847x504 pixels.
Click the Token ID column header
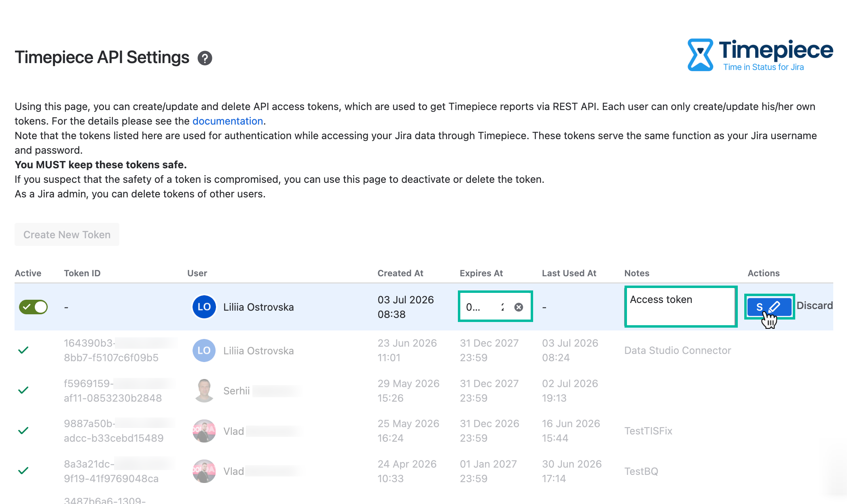coord(82,273)
